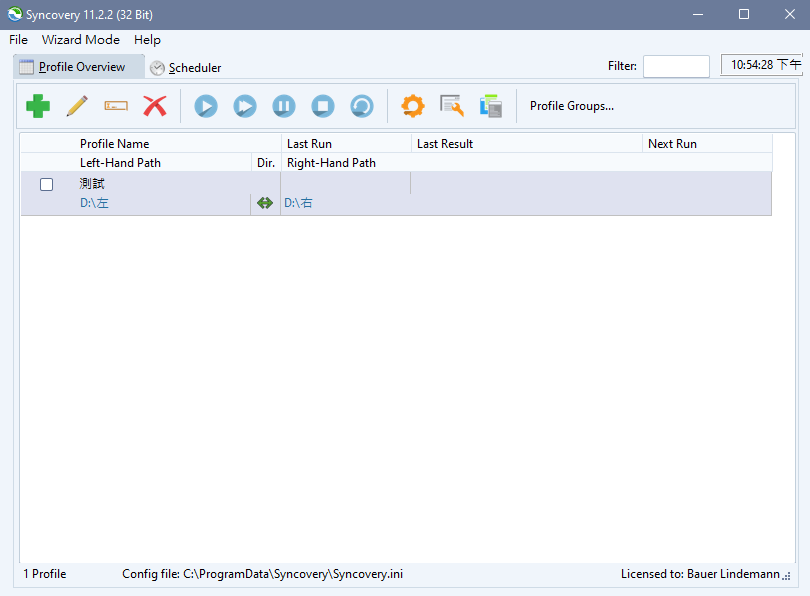Image resolution: width=810 pixels, height=596 pixels.
Task: Edit profile using the pencil icon
Action: [x=77, y=106]
